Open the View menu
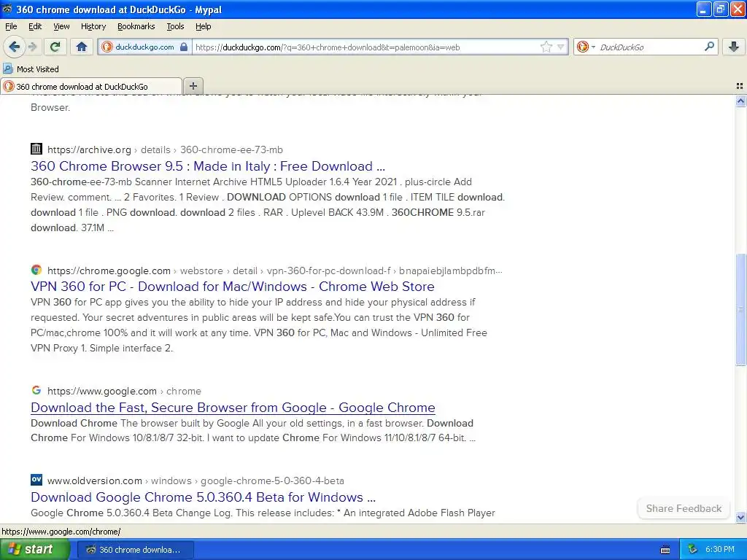Screen dimensions: 747x560 (61, 26)
